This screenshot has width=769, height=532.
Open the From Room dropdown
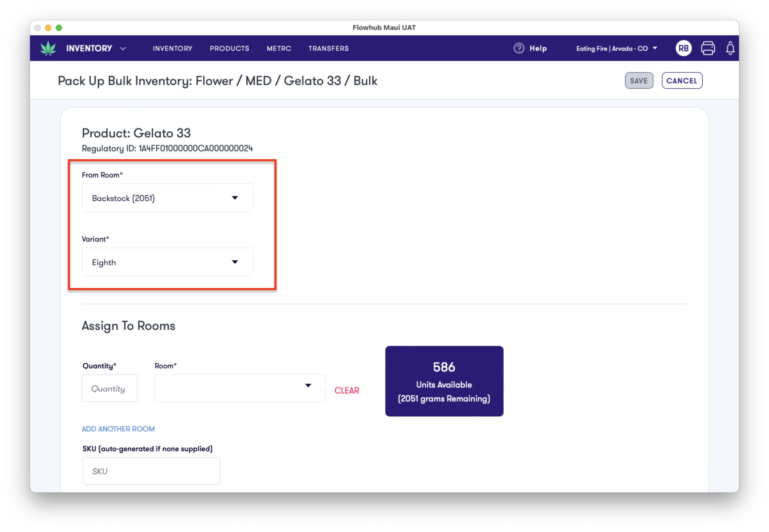pyautogui.click(x=167, y=198)
